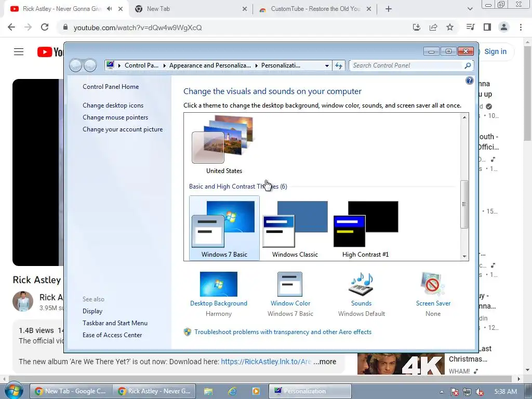
Task: Open YouTube hamburger guide menu
Action: 19,51
